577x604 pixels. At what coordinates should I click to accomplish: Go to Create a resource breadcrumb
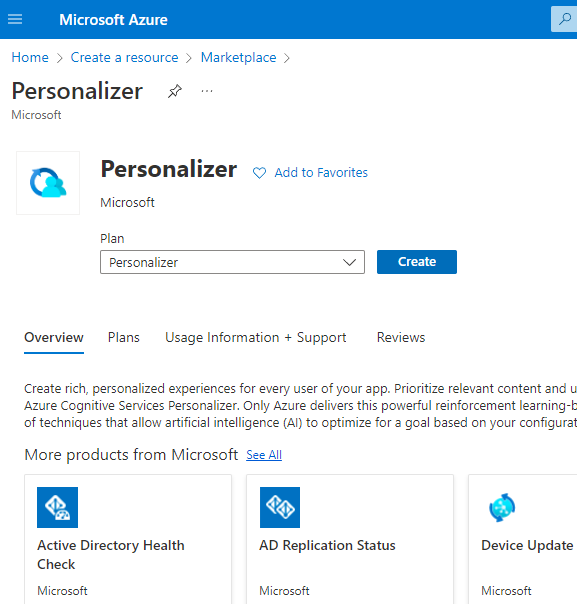tap(124, 57)
